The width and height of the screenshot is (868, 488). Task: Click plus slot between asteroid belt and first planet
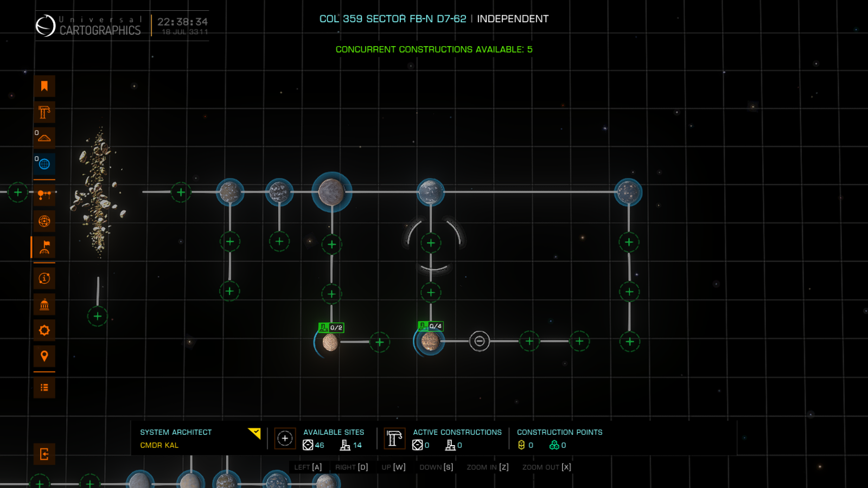[181, 192]
